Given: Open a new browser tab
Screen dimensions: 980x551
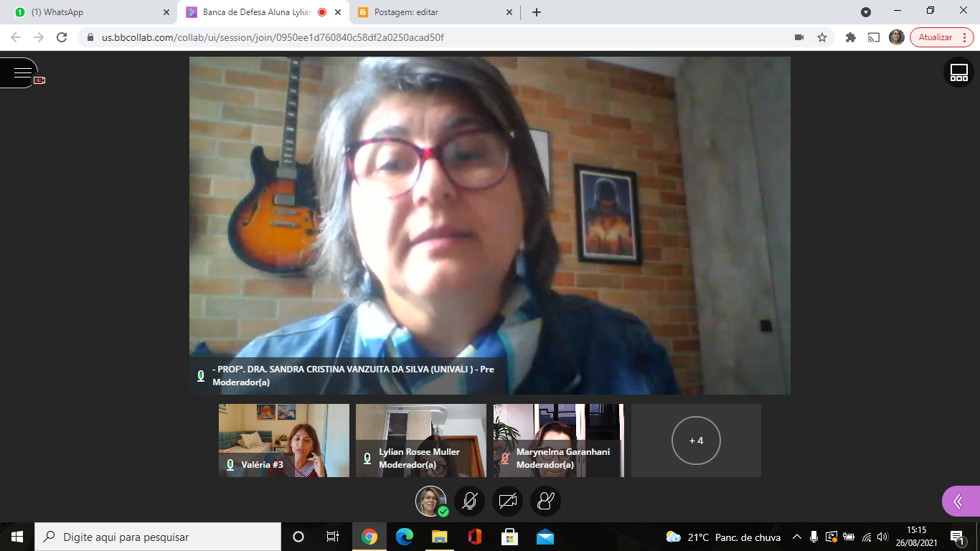Looking at the screenshot, I should [x=537, y=12].
